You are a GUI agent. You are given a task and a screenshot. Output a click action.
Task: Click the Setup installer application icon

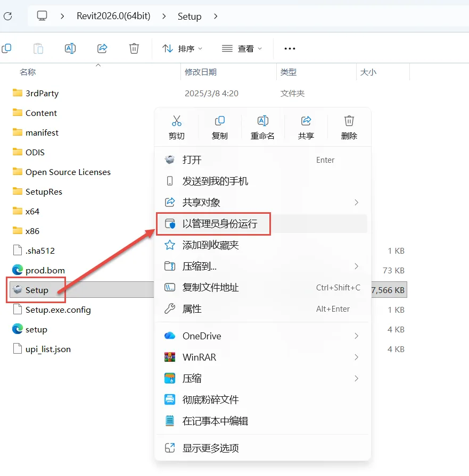click(x=18, y=290)
